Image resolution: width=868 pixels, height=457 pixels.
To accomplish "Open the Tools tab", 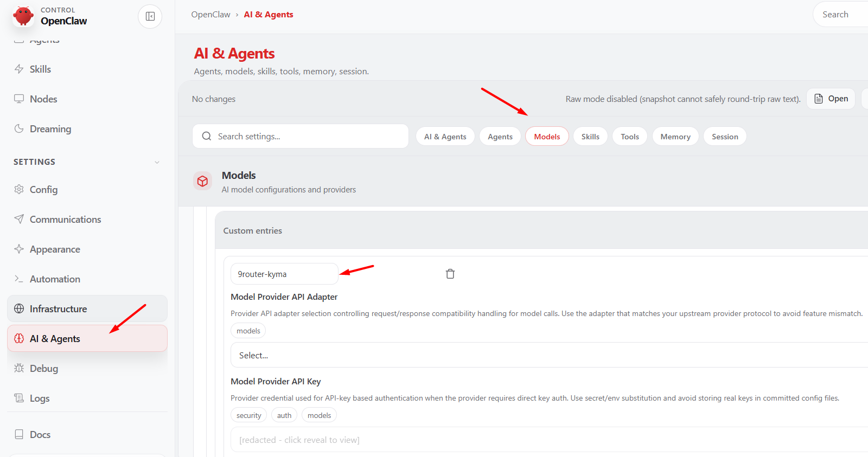I will [x=630, y=136].
